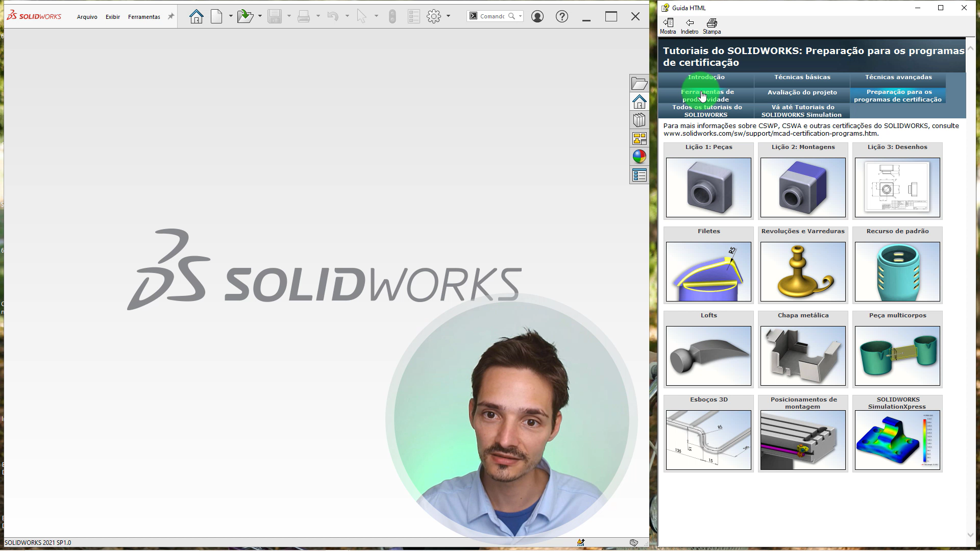Click the Rebuild traffic light icon
The width and height of the screenshot is (980, 551).
[392, 17]
